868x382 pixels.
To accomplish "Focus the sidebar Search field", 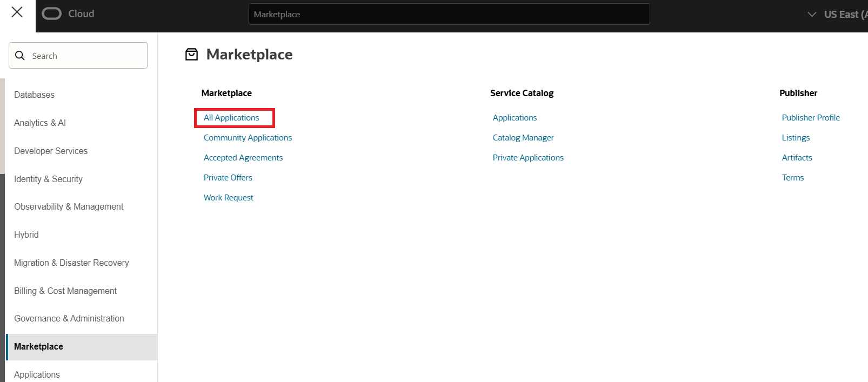I will point(78,56).
